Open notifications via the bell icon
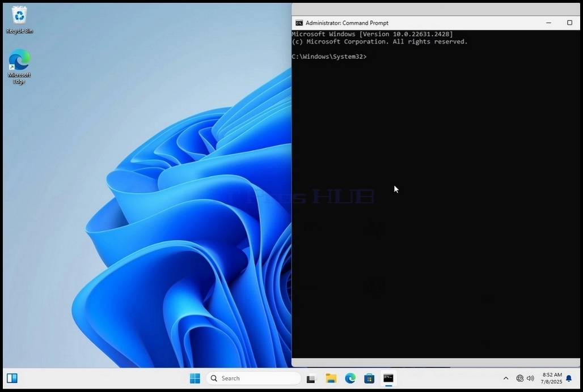The width and height of the screenshot is (583, 392). click(x=569, y=378)
